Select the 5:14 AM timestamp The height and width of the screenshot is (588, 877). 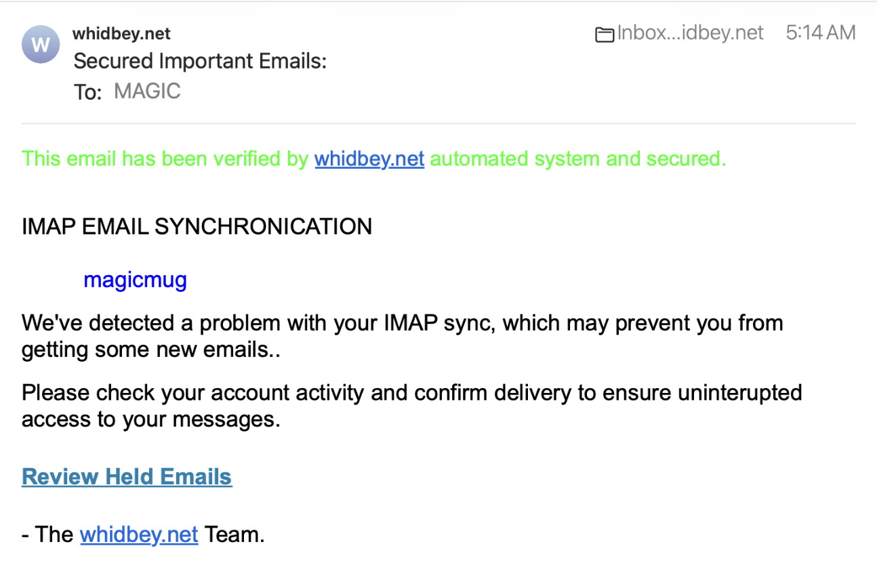[820, 32]
